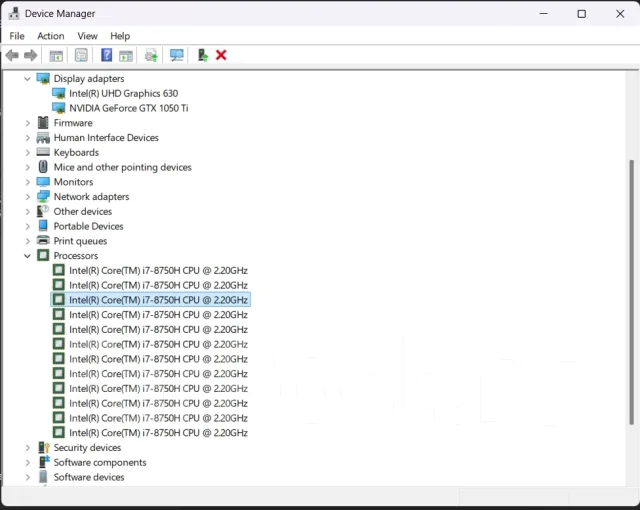This screenshot has width=640, height=510.
Task: Open the Properties toolbar icon
Action: [x=81, y=55]
